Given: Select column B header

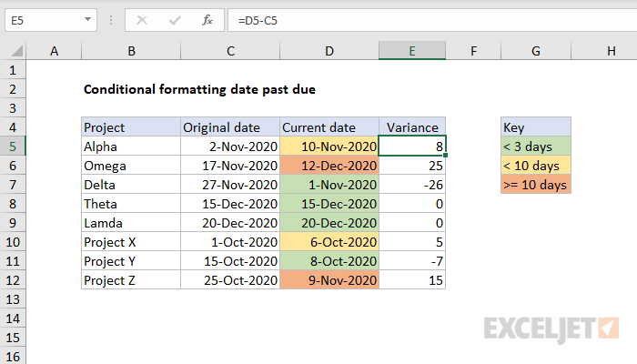Looking at the screenshot, I should [x=131, y=51].
